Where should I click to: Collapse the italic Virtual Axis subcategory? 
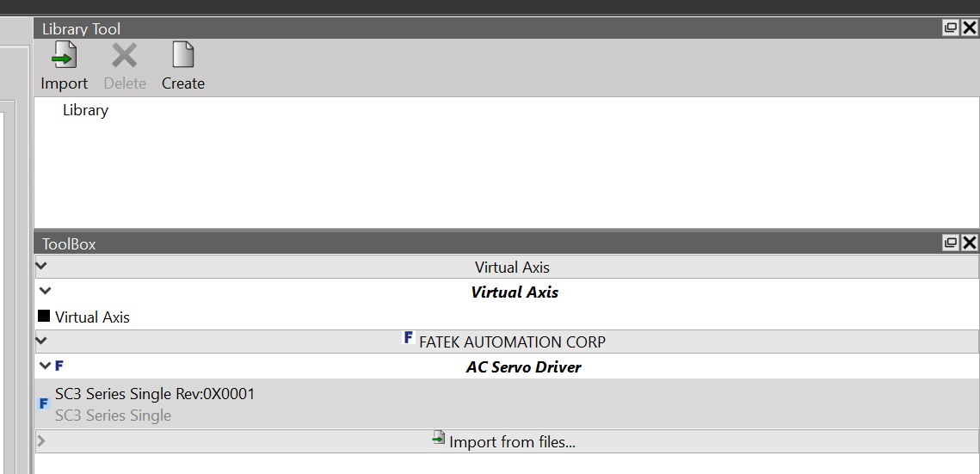click(45, 292)
